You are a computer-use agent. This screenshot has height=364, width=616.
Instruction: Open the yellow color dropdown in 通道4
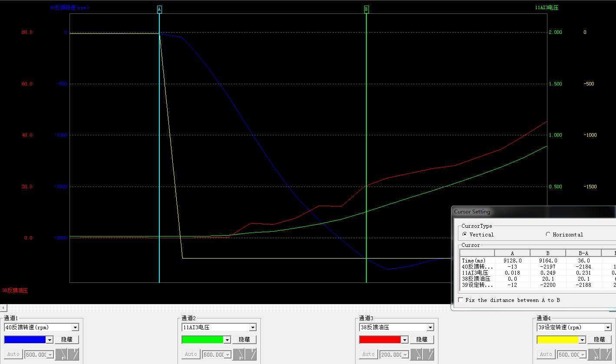582,340
